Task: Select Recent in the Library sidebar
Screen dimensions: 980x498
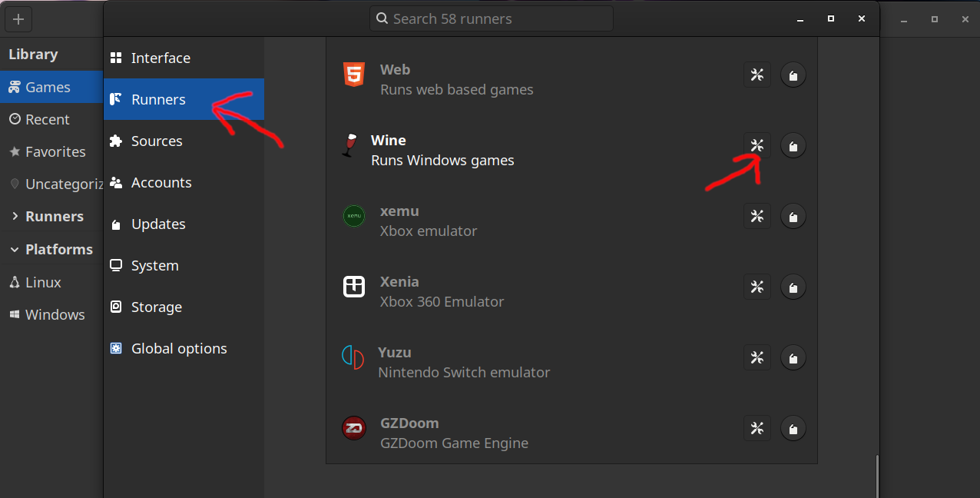Action: (x=51, y=119)
